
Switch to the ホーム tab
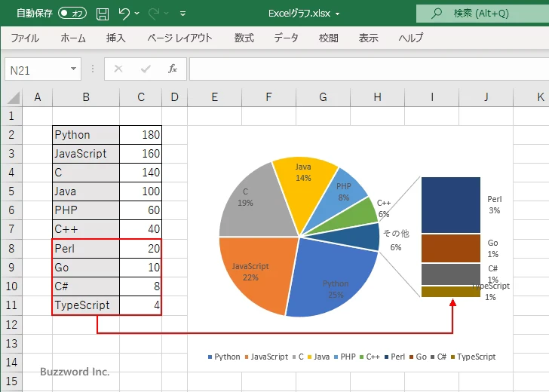(x=73, y=38)
